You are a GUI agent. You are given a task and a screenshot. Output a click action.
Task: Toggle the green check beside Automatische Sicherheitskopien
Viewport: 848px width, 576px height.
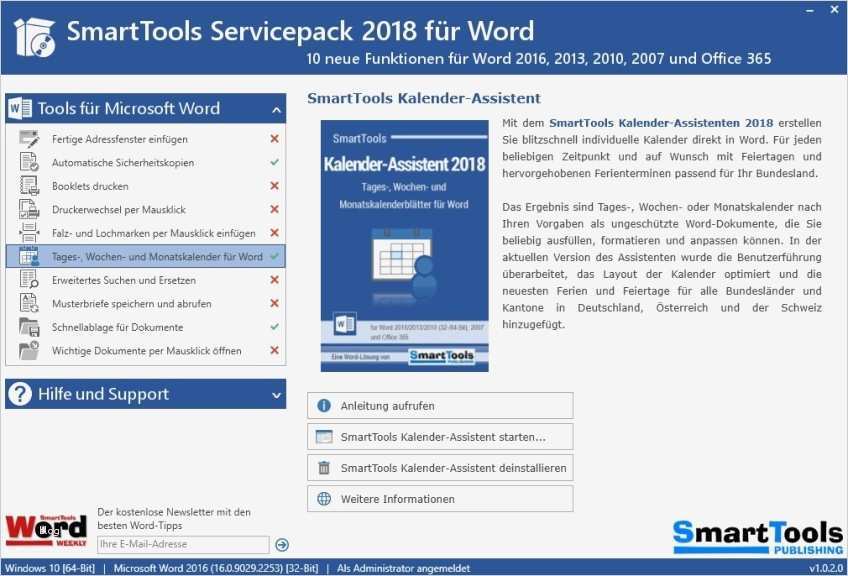click(273, 162)
